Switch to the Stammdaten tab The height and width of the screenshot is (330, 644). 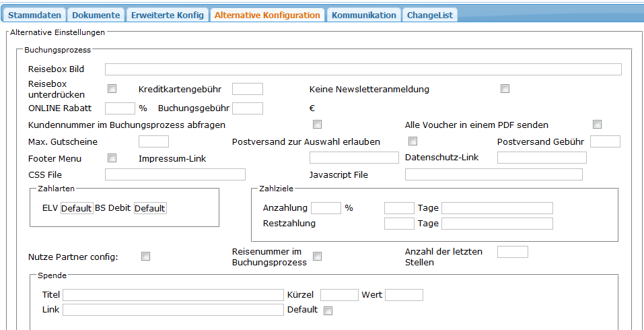(x=35, y=15)
